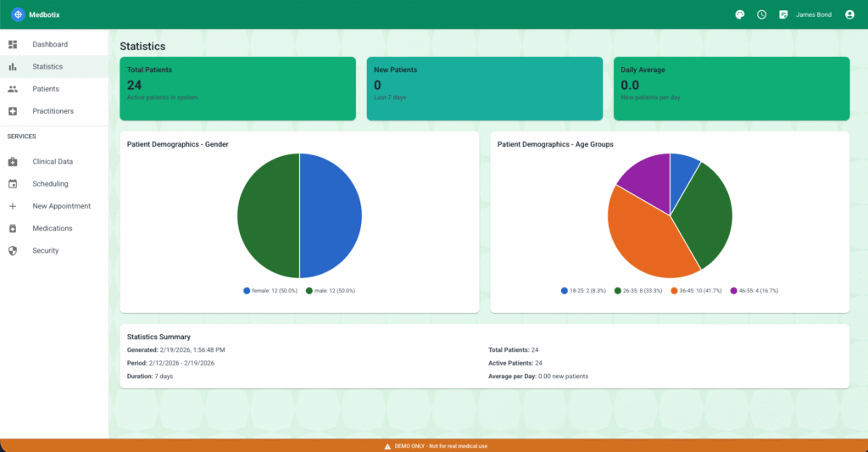Open the Patients menu item
The width and height of the screenshot is (868, 452).
pos(46,89)
